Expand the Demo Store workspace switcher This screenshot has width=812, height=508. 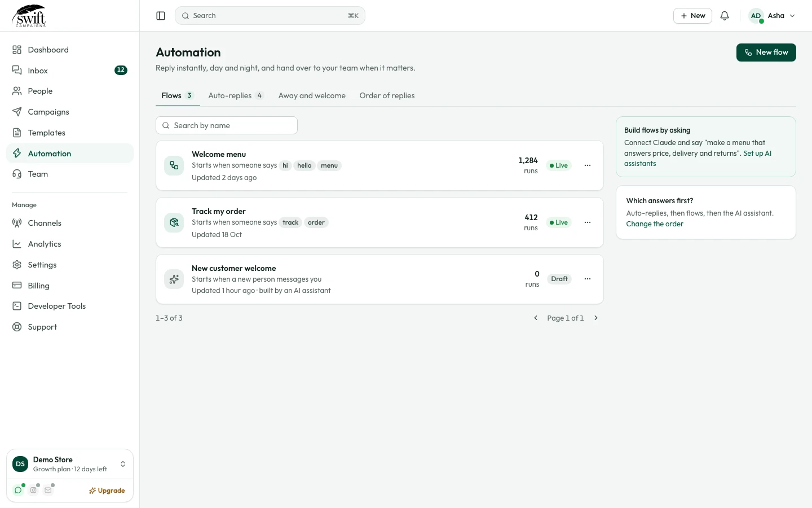click(70, 464)
